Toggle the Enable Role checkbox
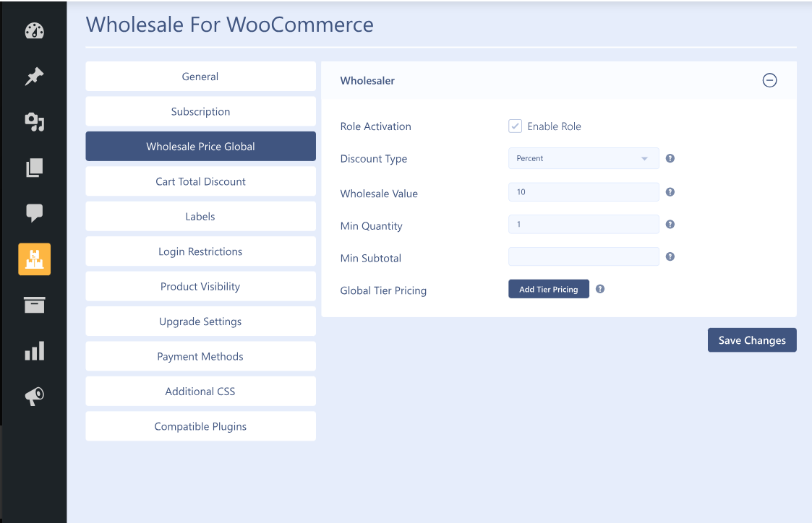Viewport: 812px width, 523px height. 516,126
